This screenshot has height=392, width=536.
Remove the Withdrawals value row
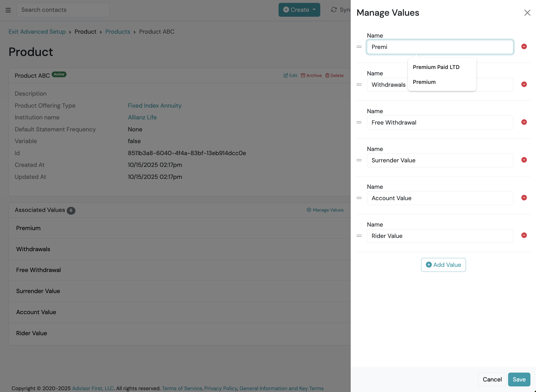point(524,84)
